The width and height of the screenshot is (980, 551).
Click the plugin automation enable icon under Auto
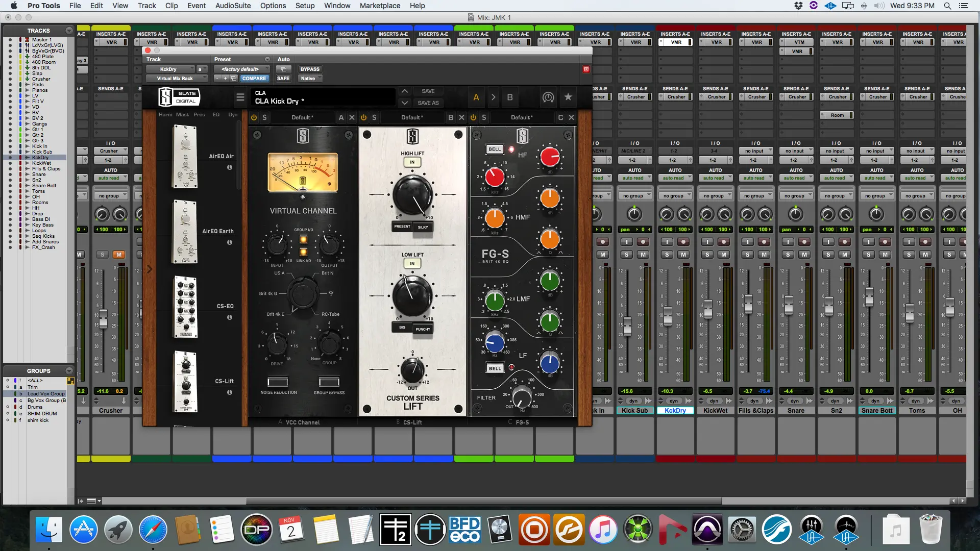click(284, 69)
